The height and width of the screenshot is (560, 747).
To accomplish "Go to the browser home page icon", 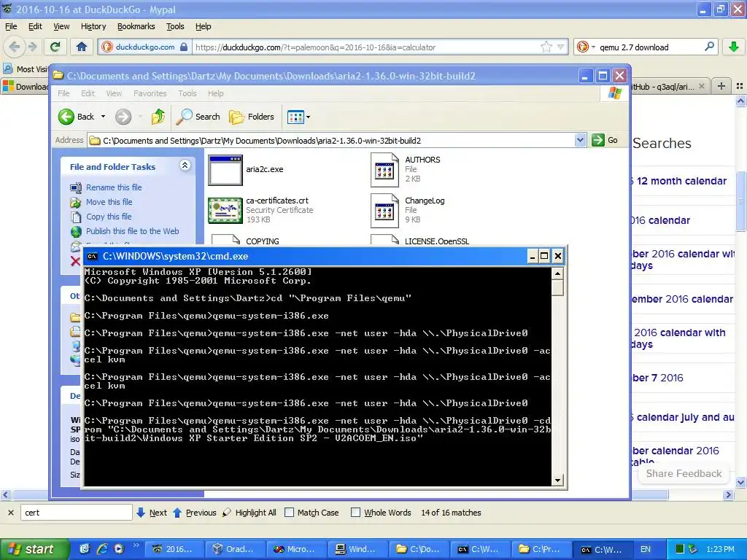I will (x=82, y=47).
